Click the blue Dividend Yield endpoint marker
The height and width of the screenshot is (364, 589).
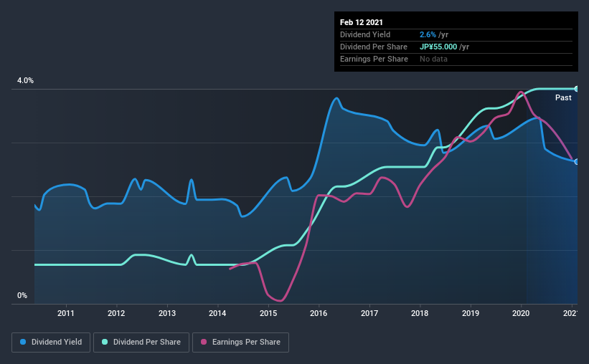coord(576,162)
